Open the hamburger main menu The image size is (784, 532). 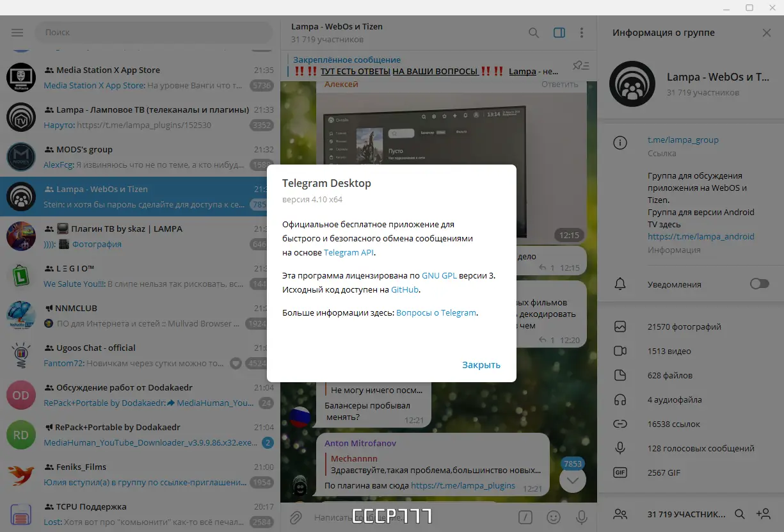tap(17, 33)
